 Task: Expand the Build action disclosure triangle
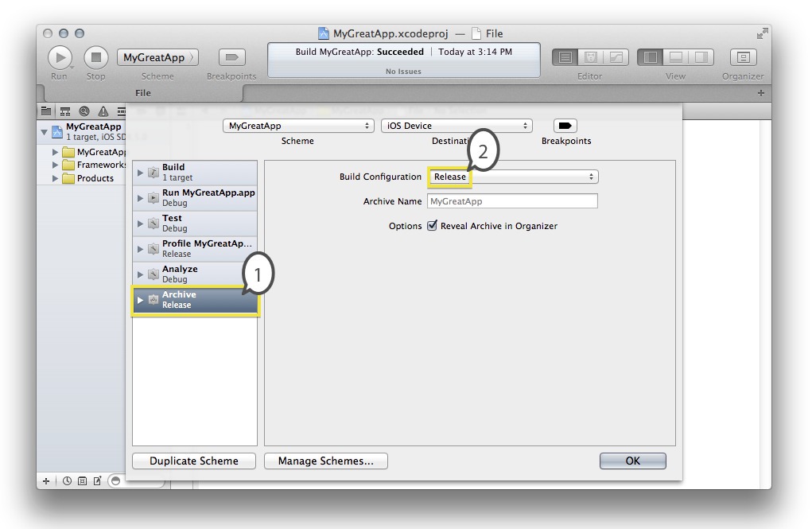[x=140, y=173]
